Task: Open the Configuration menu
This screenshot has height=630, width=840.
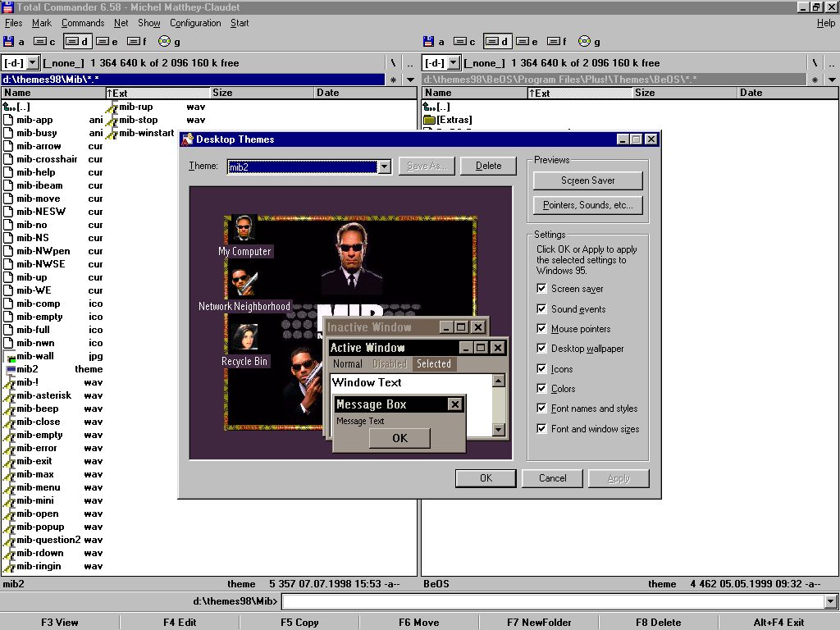Action: tap(195, 23)
